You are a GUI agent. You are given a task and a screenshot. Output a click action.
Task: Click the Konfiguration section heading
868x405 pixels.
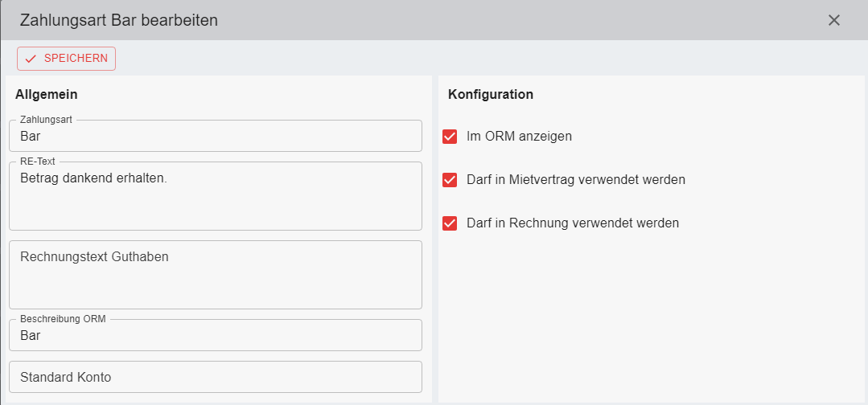[490, 94]
